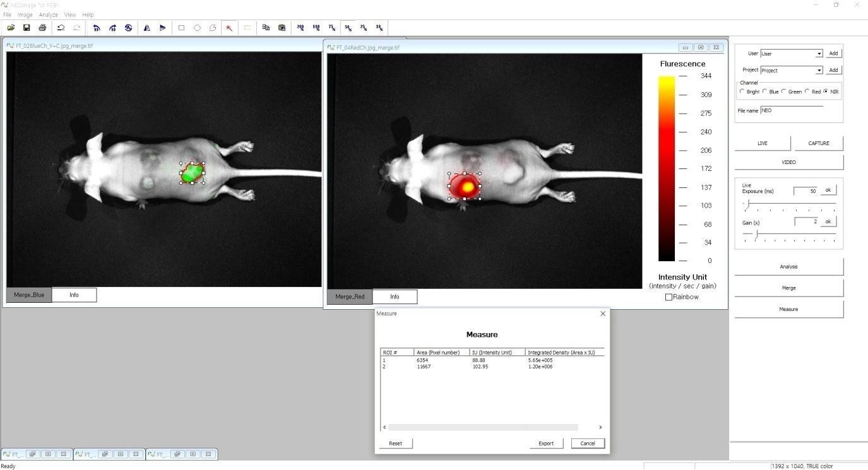Confirm exposure with its ok button
This screenshot has height=470, width=868.
tap(828, 190)
